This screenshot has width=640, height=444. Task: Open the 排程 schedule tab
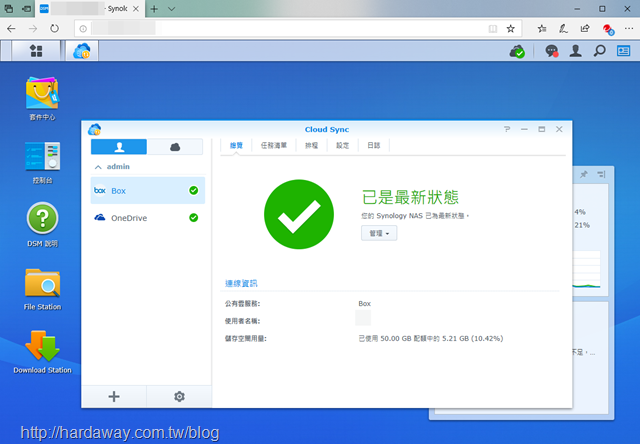click(311, 145)
